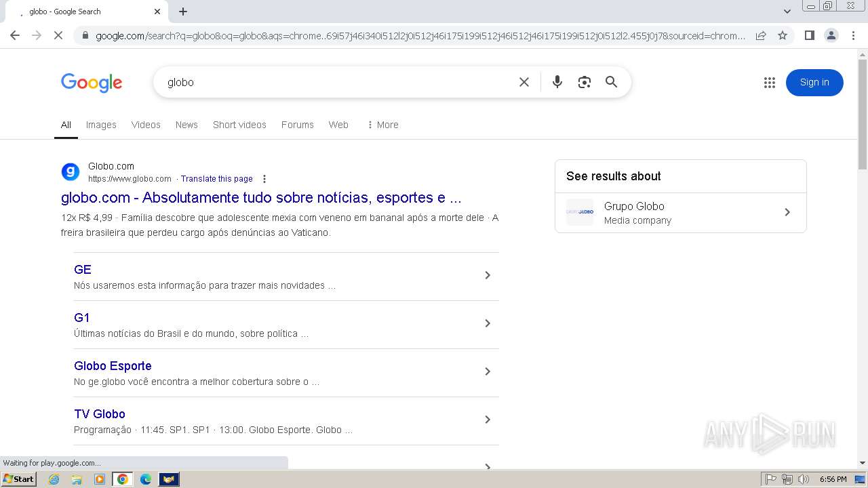Open the Google apps grid

tap(769, 83)
